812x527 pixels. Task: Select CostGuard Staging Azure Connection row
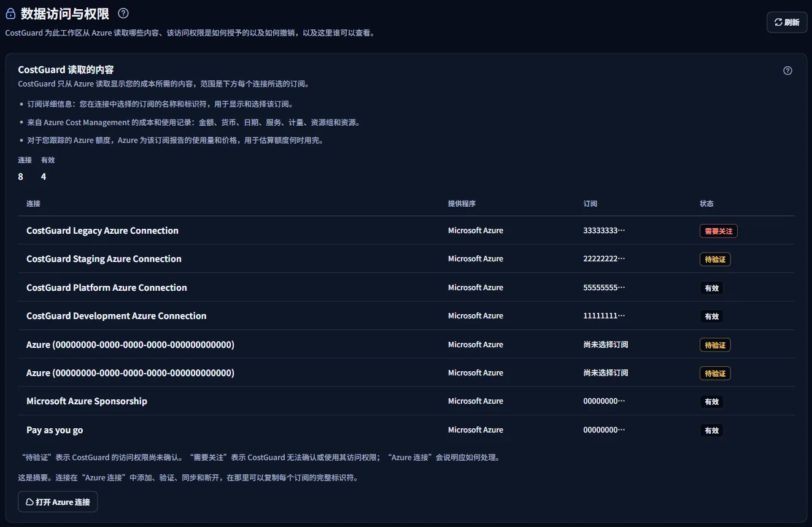coord(406,259)
